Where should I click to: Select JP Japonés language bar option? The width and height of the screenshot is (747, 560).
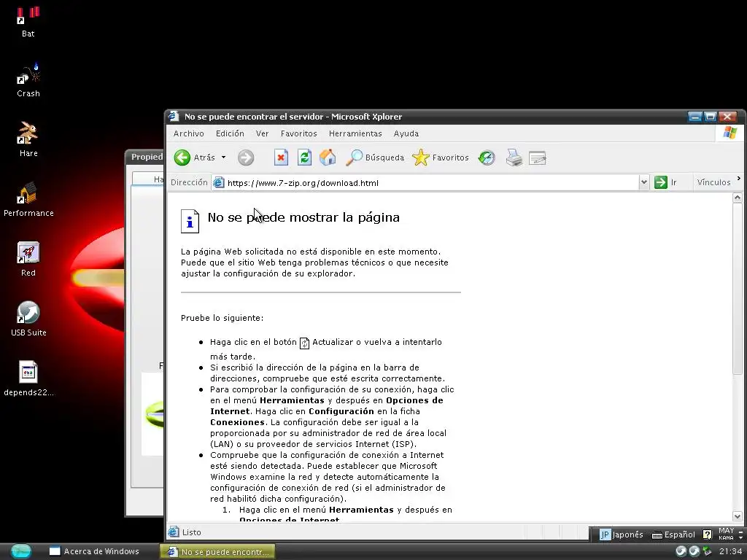click(x=622, y=534)
